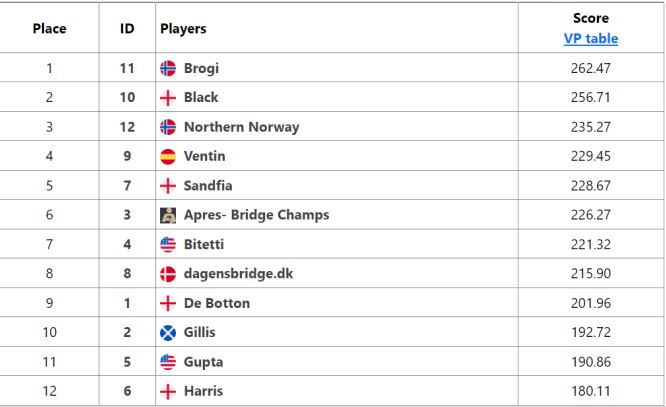Click the Norwegian flag beside Brogi
This screenshot has height=407, width=666.
(x=168, y=69)
